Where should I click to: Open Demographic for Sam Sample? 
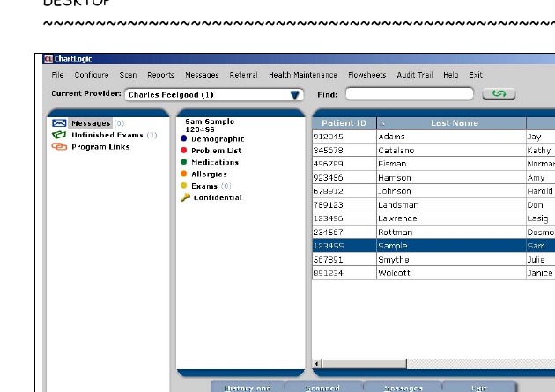pos(218,138)
